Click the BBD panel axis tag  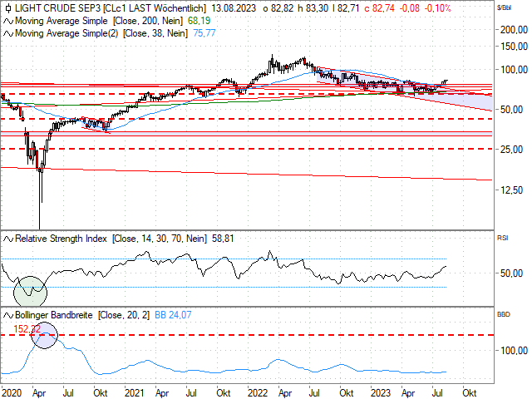click(x=504, y=314)
